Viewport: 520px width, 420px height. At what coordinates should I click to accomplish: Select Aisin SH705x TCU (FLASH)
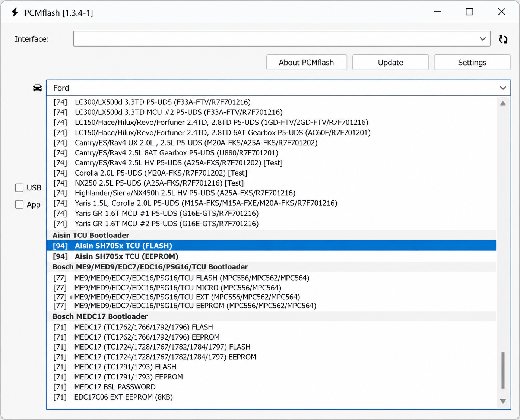[272, 246]
